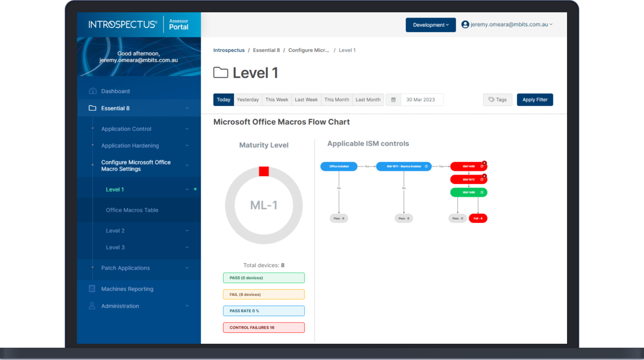Click the user account avatar icon
Viewport: 644px width, 360px height.
pos(465,25)
